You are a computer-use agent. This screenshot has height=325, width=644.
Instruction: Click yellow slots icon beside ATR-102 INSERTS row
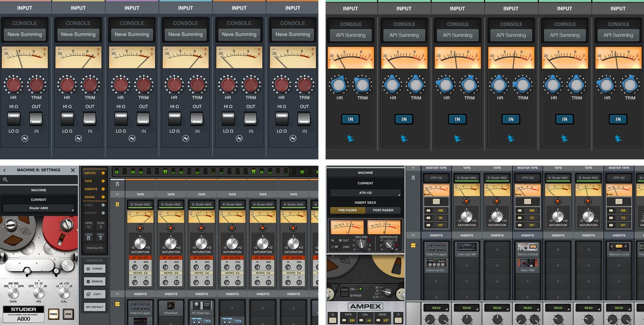point(413,245)
